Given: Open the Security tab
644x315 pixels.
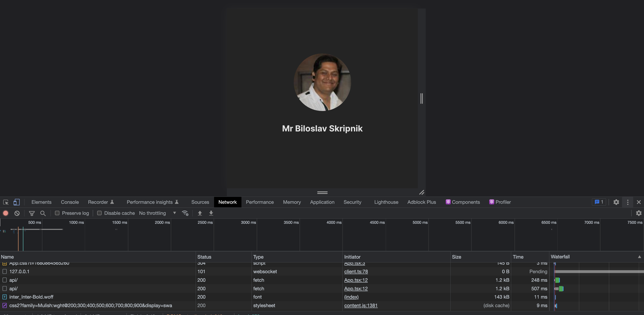Looking at the screenshot, I should [352, 202].
